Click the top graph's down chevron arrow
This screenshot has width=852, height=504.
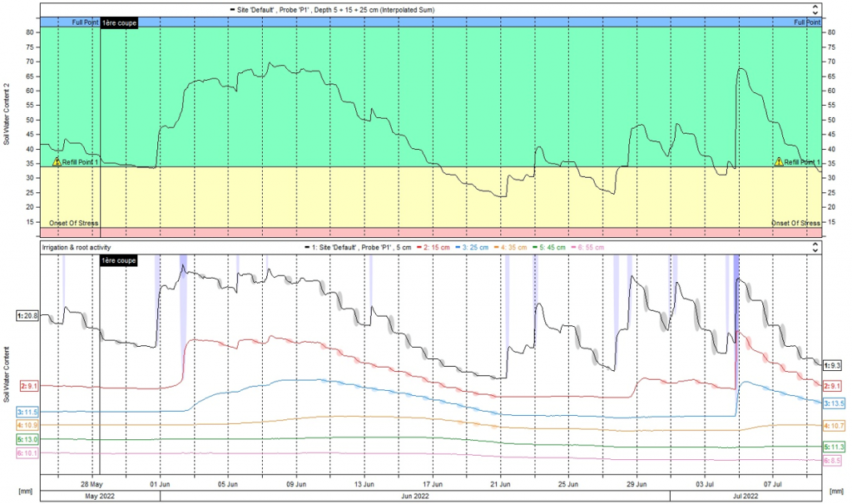tap(815, 12)
